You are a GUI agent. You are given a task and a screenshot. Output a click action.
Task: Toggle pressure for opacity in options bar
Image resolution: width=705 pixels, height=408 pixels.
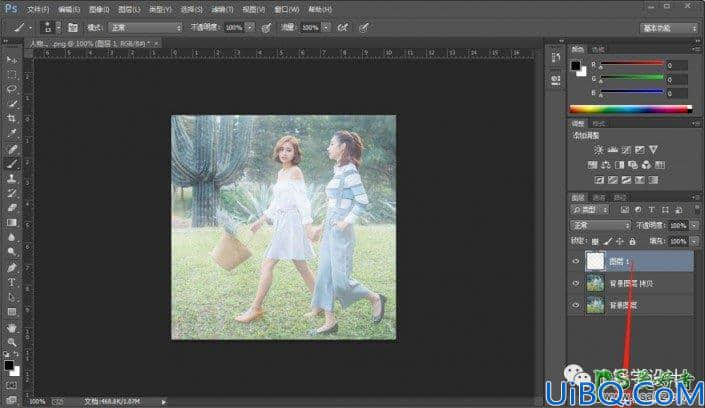267,28
